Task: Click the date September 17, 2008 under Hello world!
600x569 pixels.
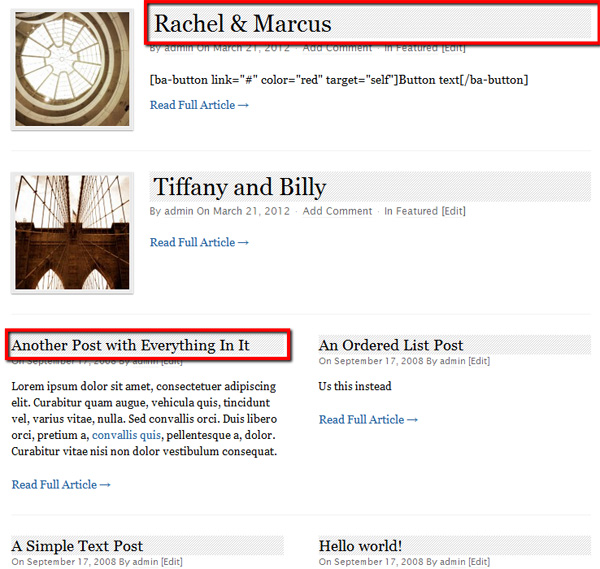Action: pos(378,562)
